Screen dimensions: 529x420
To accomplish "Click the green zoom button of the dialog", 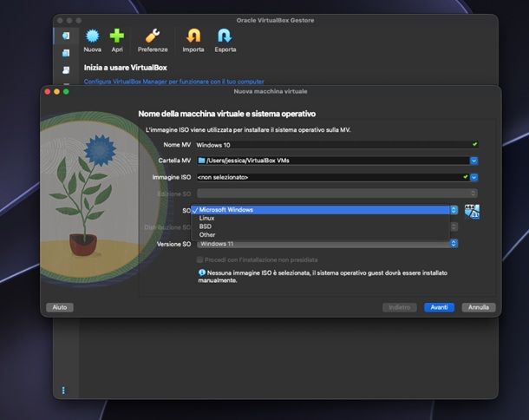I will (66, 91).
